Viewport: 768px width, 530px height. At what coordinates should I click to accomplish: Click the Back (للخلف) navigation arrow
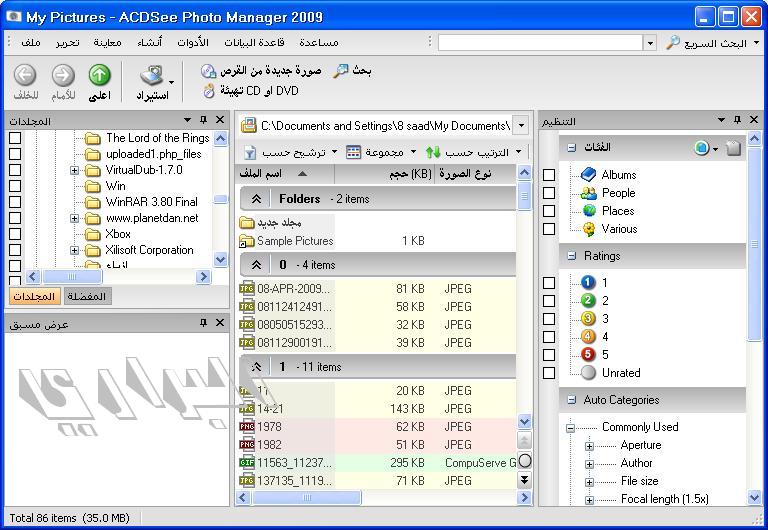[25, 75]
